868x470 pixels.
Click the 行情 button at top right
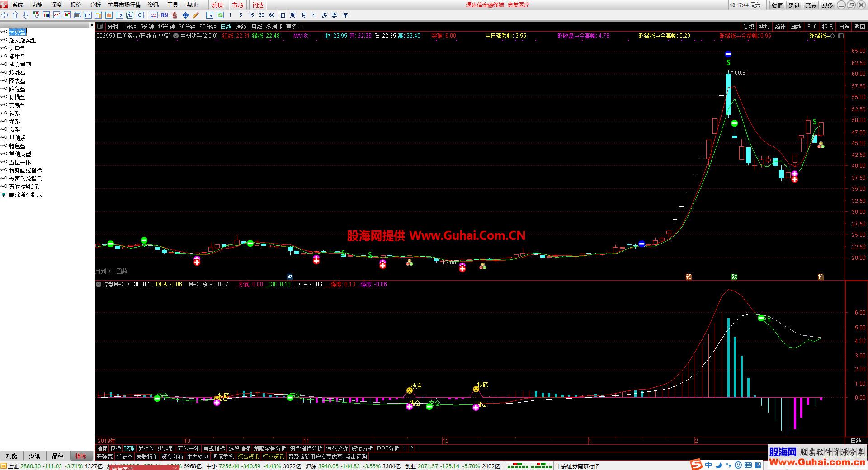pyautogui.click(x=778, y=5)
